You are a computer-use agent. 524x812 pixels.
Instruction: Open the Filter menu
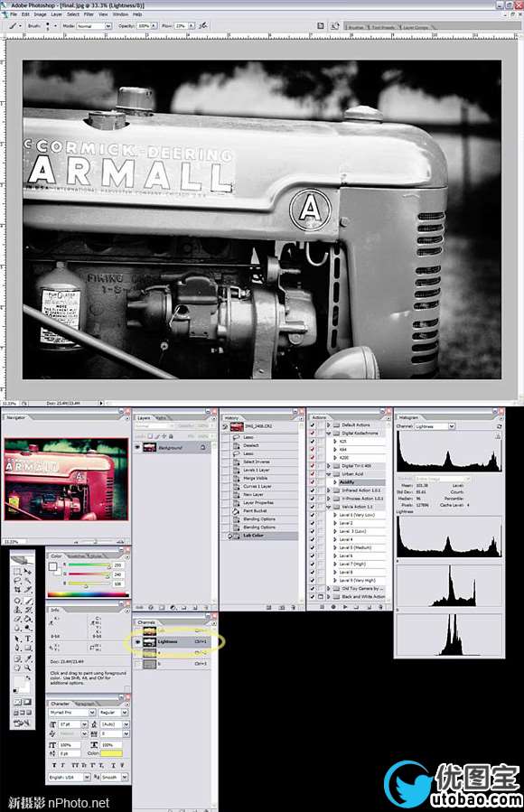tap(89, 14)
